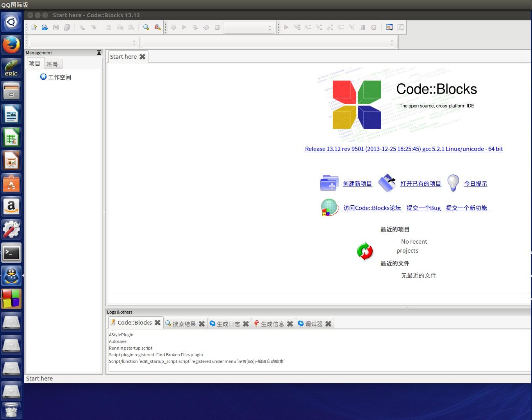Open a file with the Open toolbar icon
The width and height of the screenshot is (532, 420).
(45, 27)
